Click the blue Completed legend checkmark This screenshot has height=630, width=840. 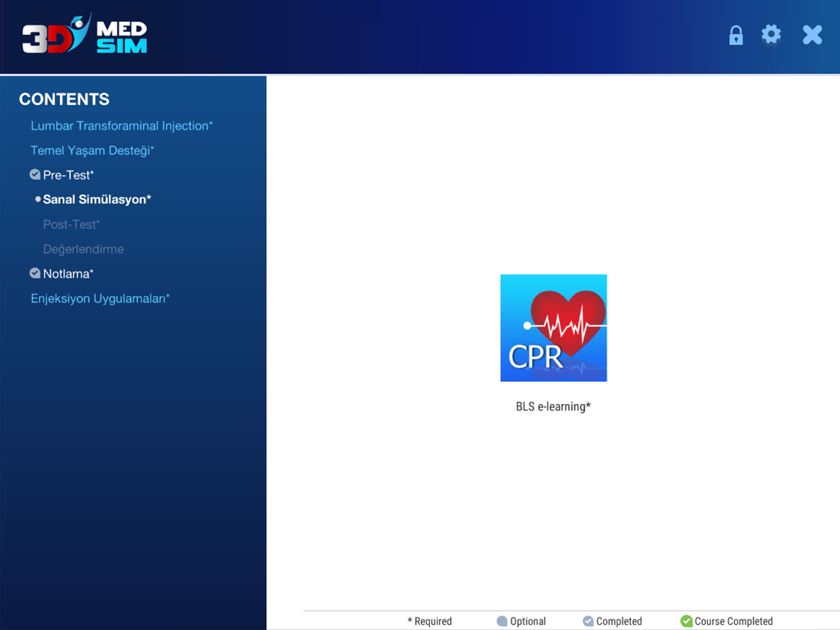(x=588, y=621)
